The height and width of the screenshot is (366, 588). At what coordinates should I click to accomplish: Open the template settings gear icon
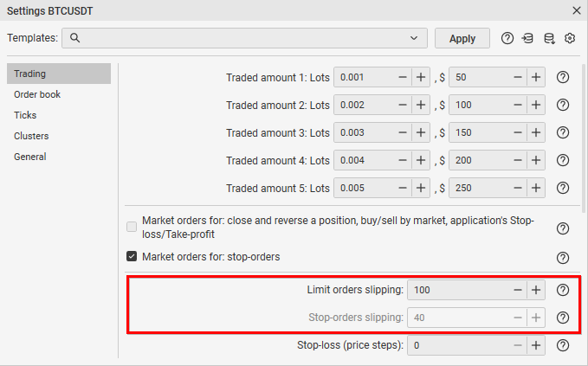570,38
